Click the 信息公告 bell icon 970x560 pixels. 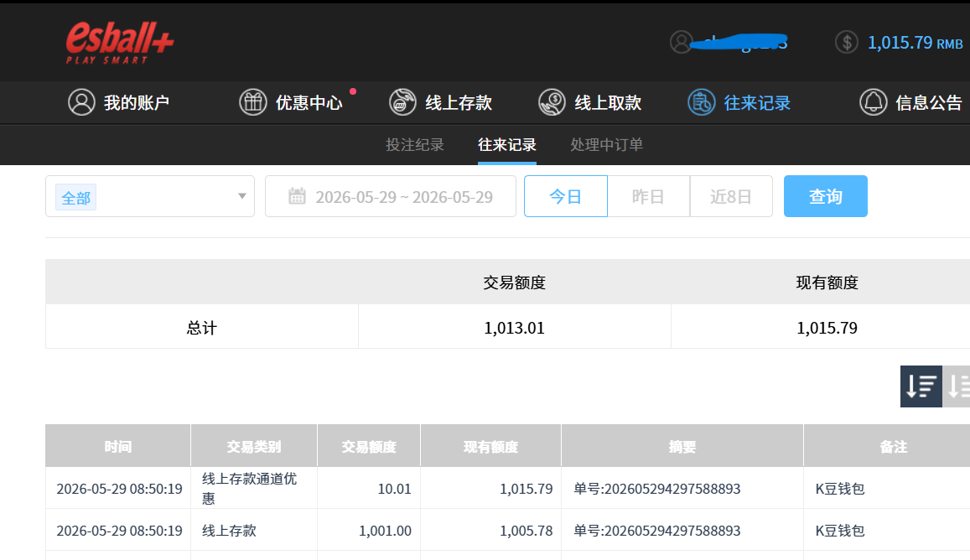click(x=874, y=102)
